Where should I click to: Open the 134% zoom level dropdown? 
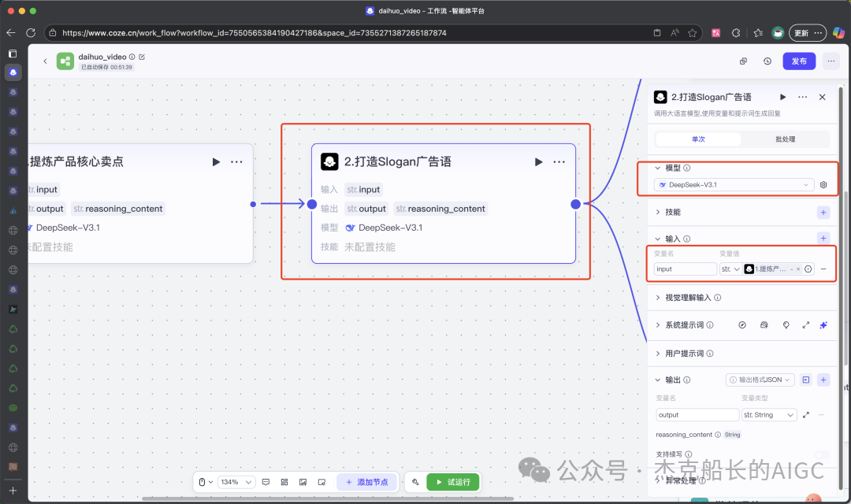(236, 482)
